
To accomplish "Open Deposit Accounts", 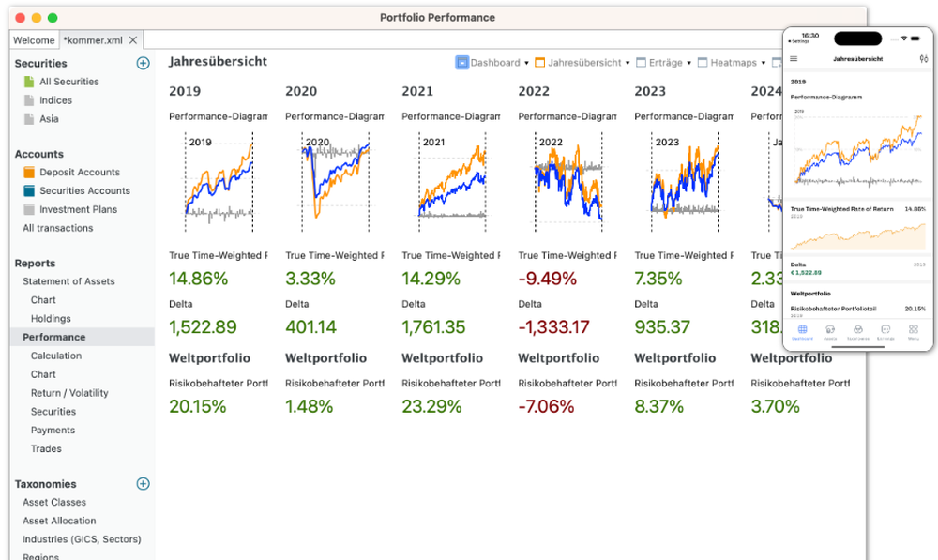I will point(80,172).
